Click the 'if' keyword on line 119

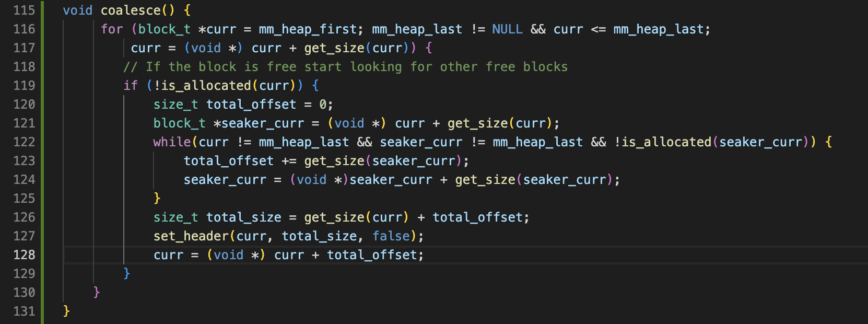pyautogui.click(x=131, y=86)
